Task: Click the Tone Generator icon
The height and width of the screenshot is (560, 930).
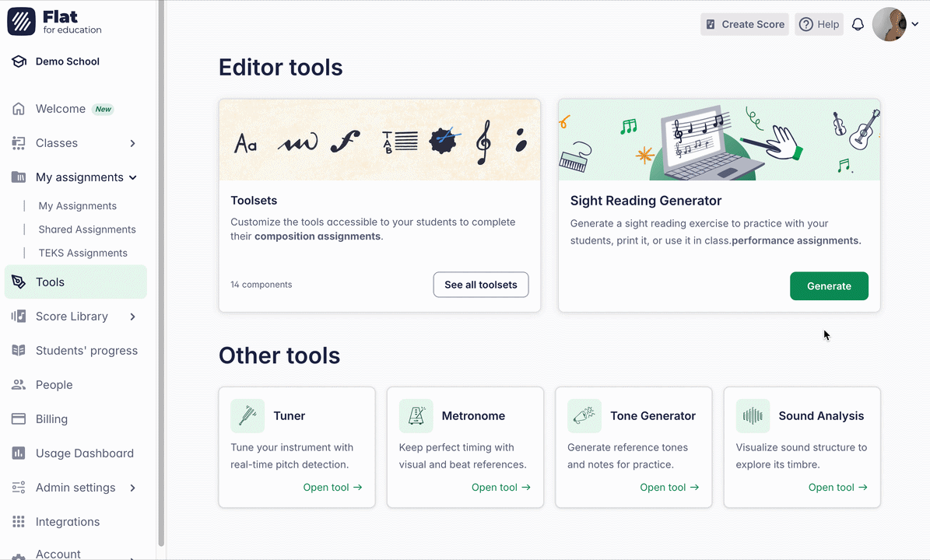Action: tap(584, 416)
